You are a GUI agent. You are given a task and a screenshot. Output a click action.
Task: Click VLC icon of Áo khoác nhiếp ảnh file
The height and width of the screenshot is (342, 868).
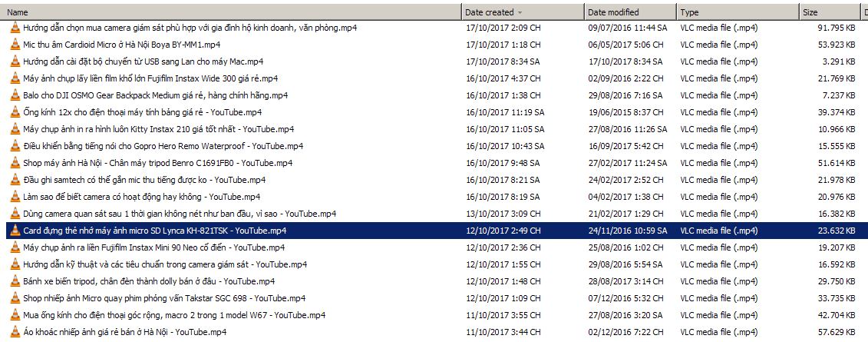(15, 333)
